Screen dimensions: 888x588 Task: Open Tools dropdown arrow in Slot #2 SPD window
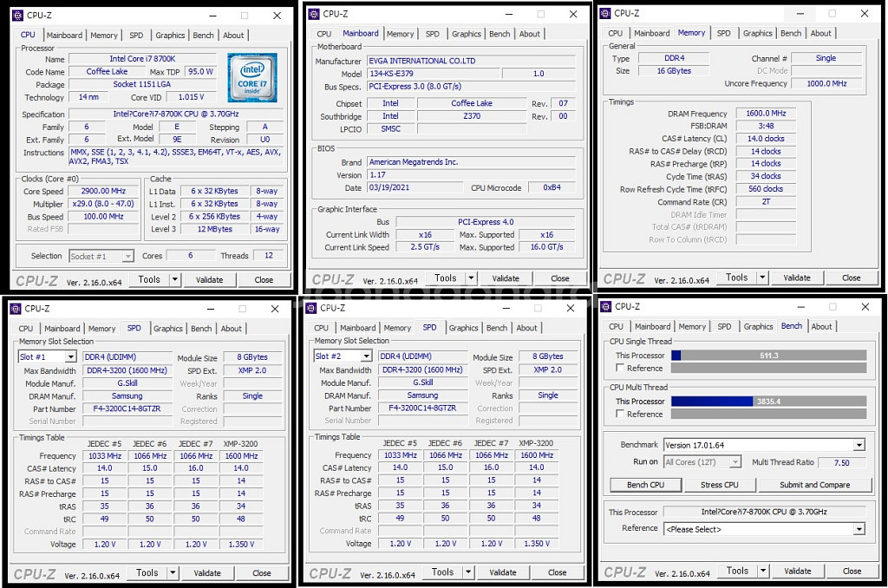click(x=468, y=572)
